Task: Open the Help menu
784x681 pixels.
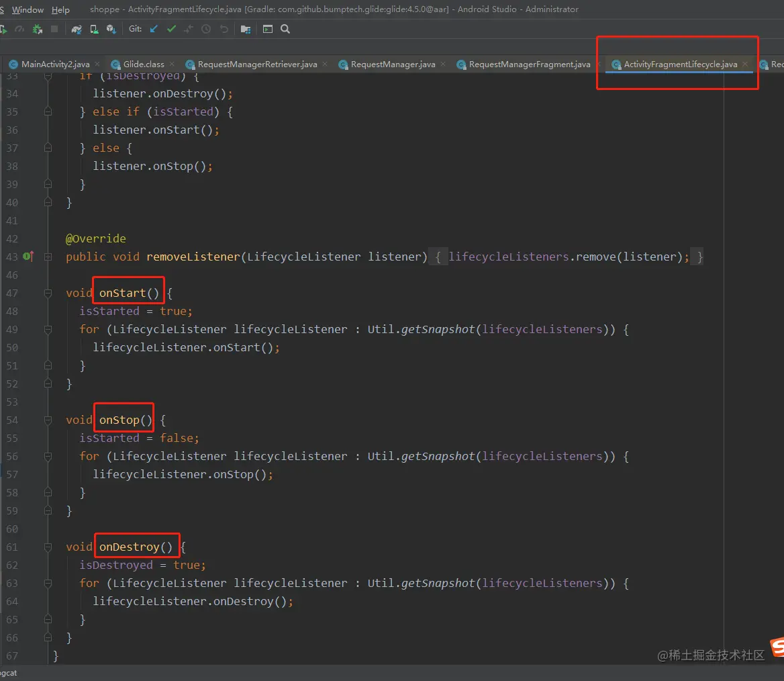Action: pos(60,9)
